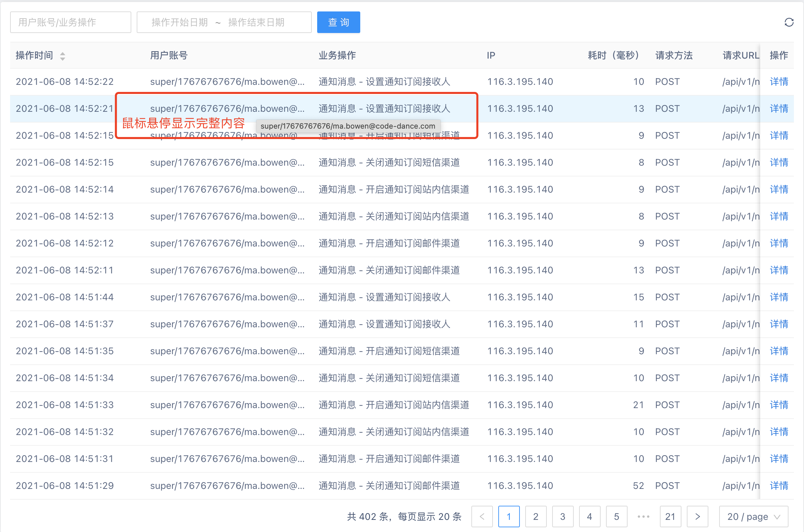Go to next page arrow
This screenshot has width=804, height=532.
(697, 517)
